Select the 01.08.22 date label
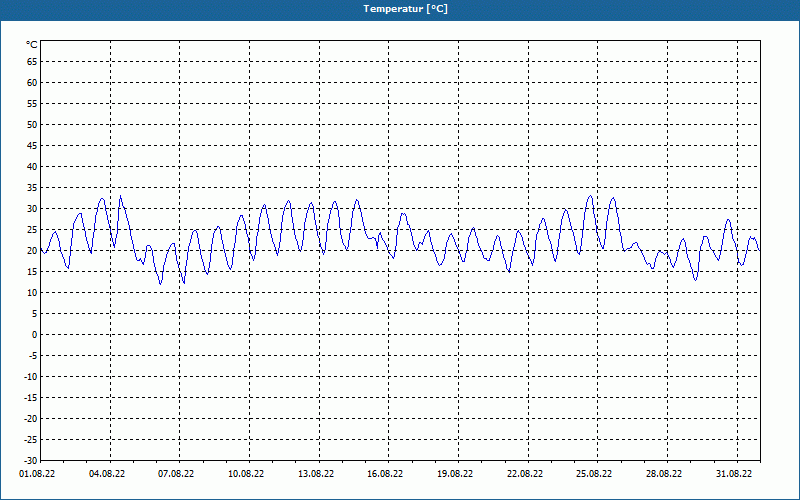The height and width of the screenshot is (500, 800). click(37, 474)
